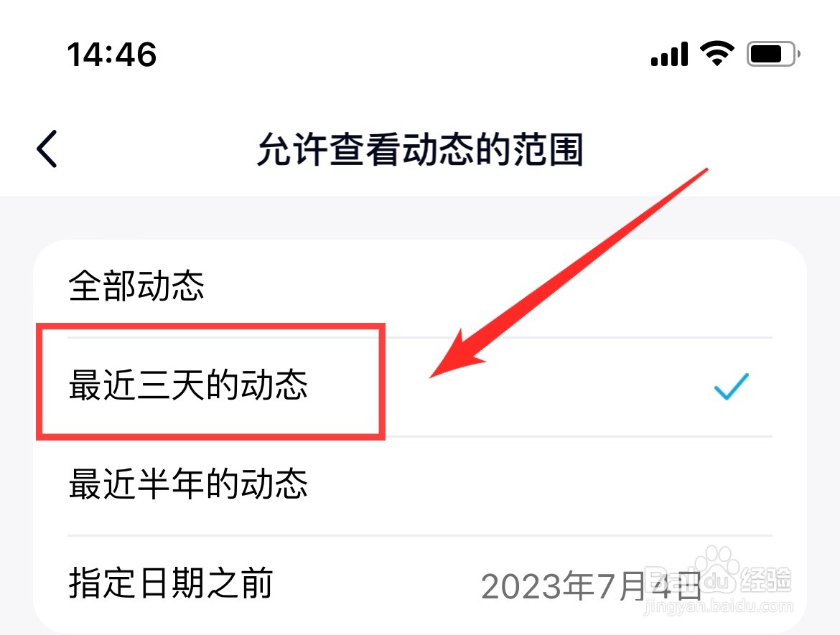The height and width of the screenshot is (635, 840).
Task: Tap the cellular signal bars icon
Action: [669, 54]
